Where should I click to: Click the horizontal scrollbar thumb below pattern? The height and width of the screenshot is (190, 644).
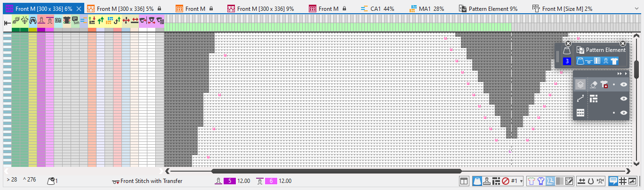click(x=336, y=171)
